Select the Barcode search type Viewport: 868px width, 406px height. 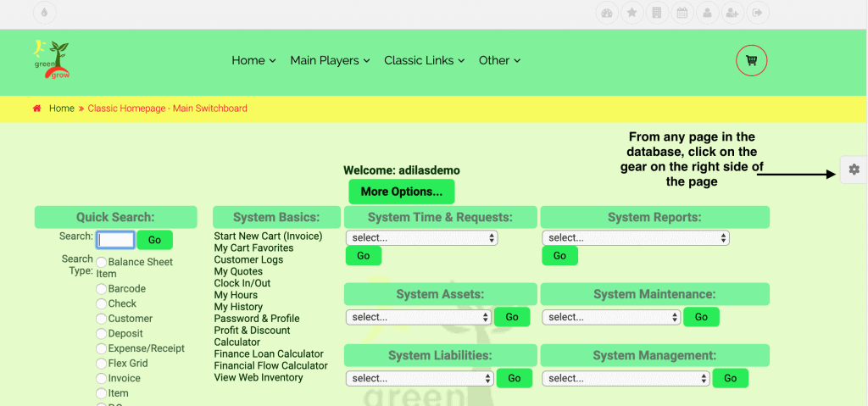coord(102,288)
